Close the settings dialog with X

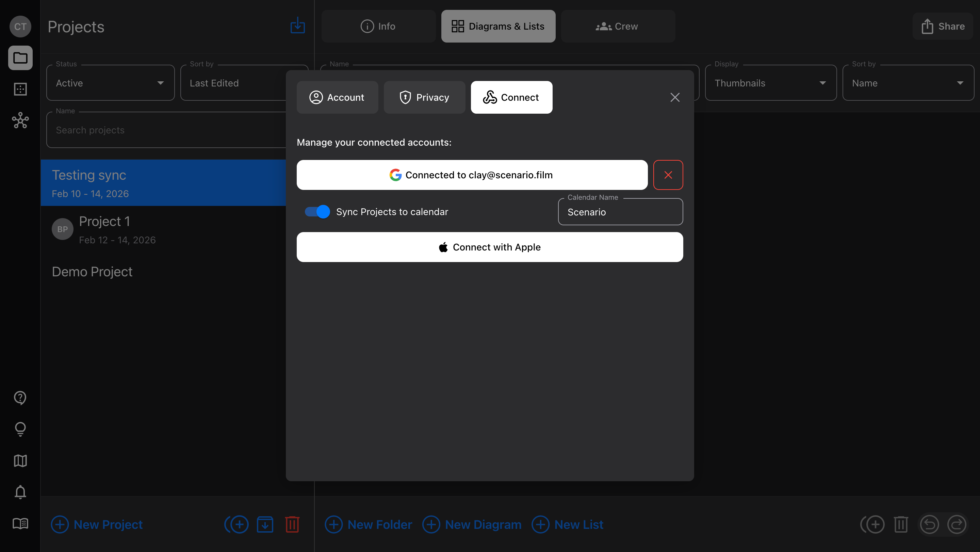click(675, 97)
